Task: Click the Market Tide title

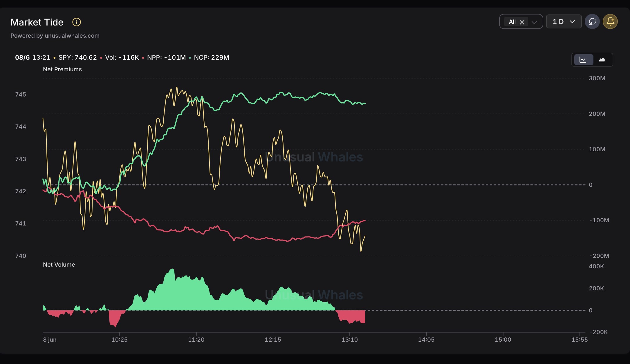Action: coord(37,22)
